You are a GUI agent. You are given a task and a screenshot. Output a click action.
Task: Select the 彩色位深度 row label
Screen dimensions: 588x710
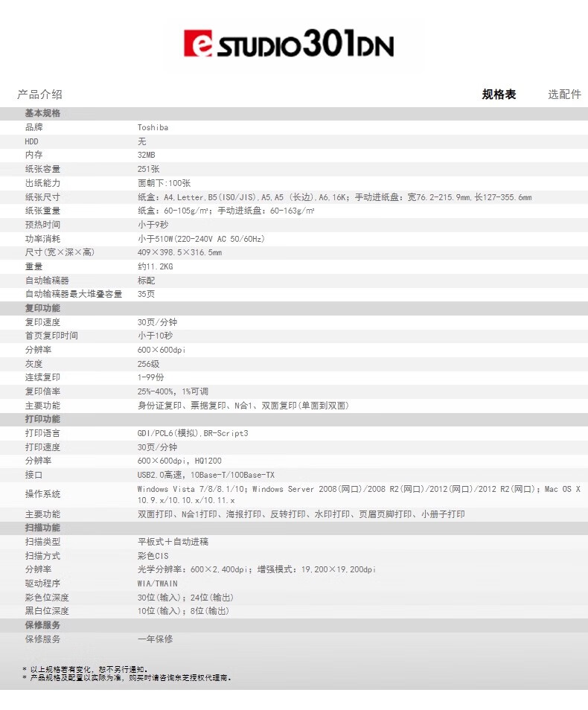[47, 598]
